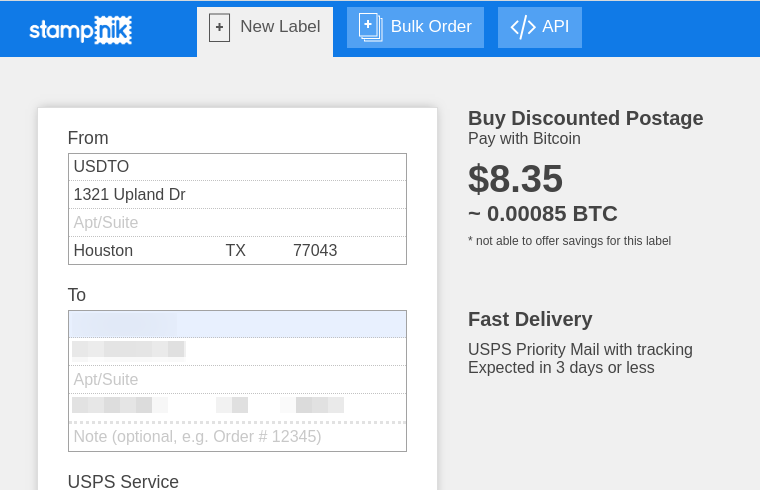Click the Fast Delivery heading

(x=530, y=319)
